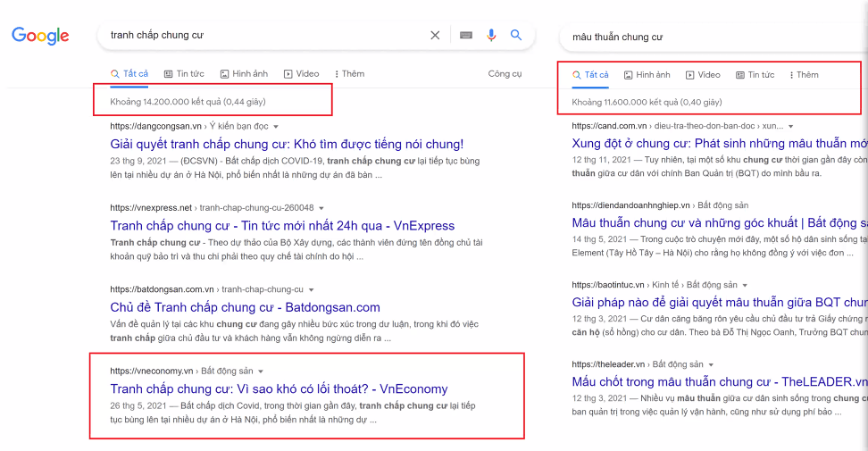Viewport: 868px width, 451px height.
Task: Open the Google logo homepage
Action: (40, 36)
